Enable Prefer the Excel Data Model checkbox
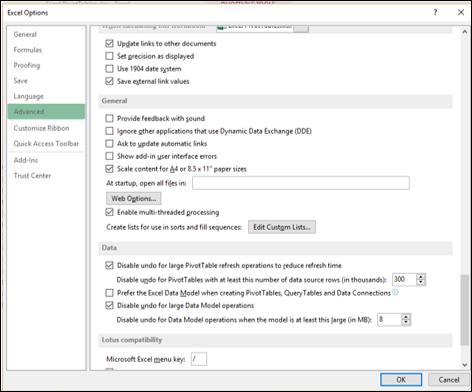 click(109, 293)
